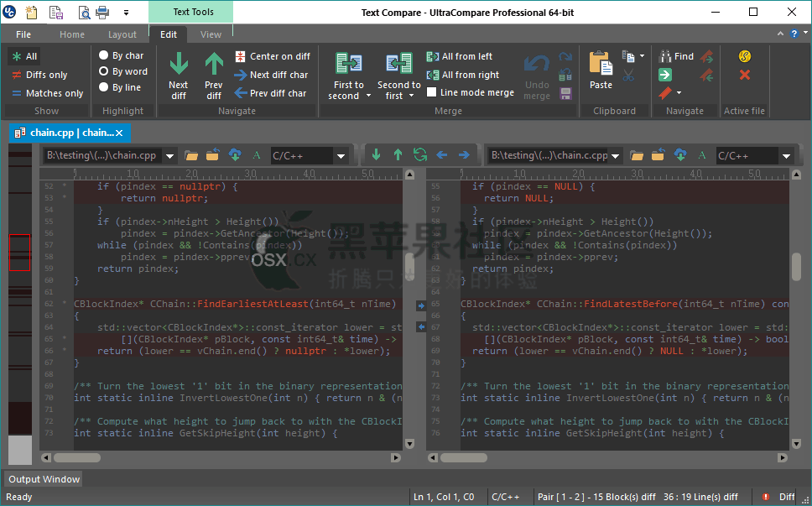Open left file path chain.cpp dropdown
812x506 pixels.
169,155
